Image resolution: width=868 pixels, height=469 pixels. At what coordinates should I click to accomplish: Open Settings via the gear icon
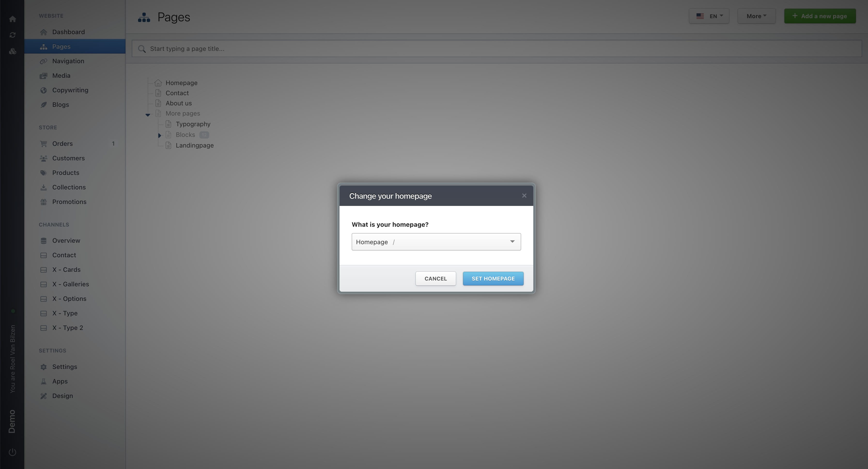(44, 367)
